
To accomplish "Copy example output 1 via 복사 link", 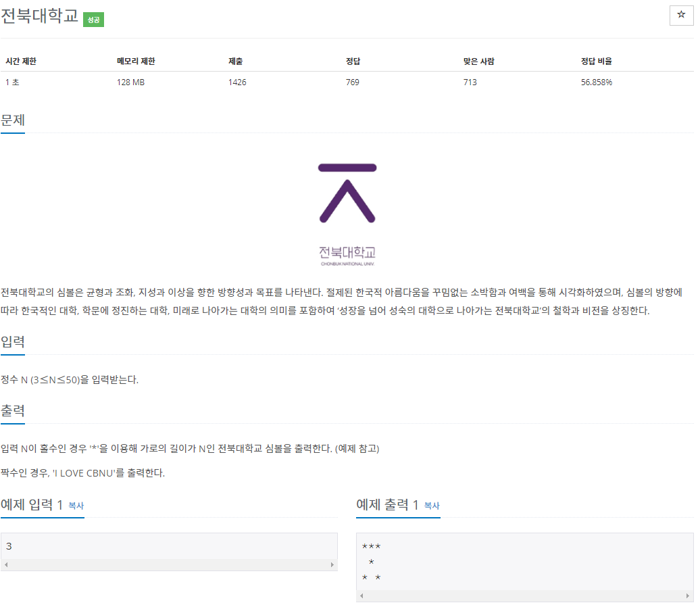I will click(432, 506).
